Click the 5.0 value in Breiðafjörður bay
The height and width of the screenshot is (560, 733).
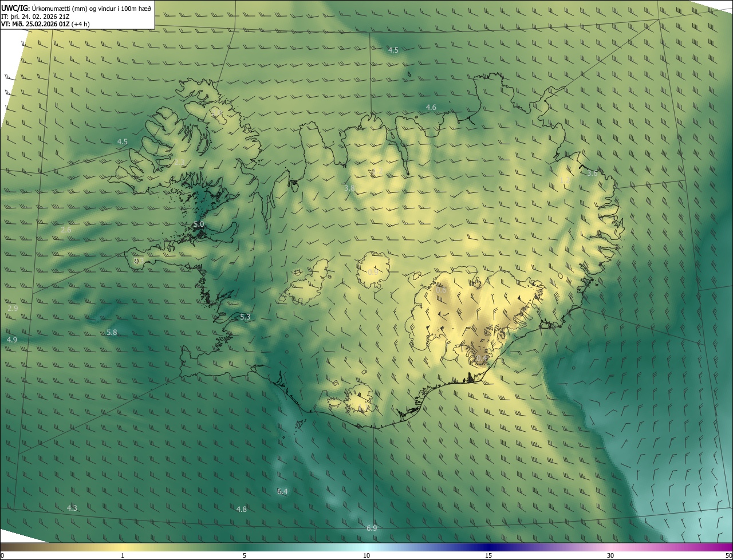click(199, 224)
